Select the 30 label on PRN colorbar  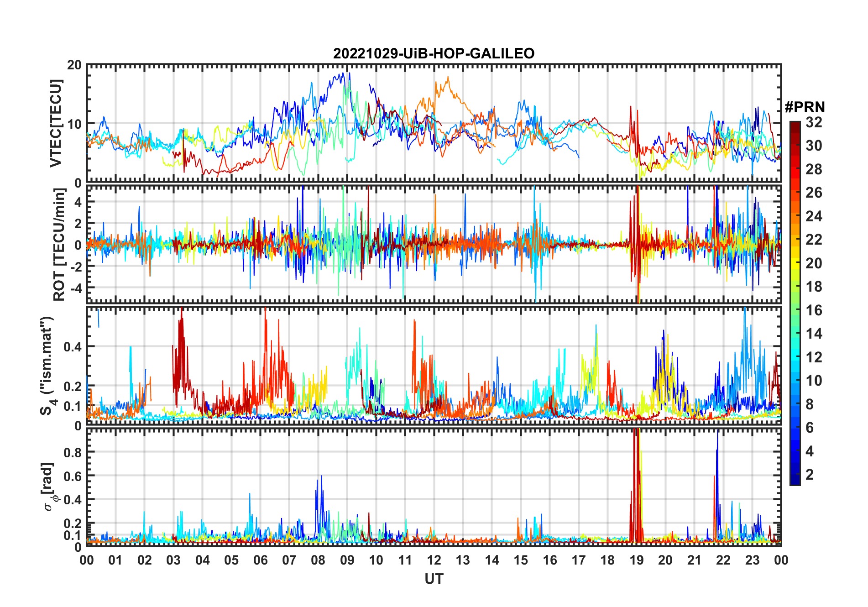[814, 146]
